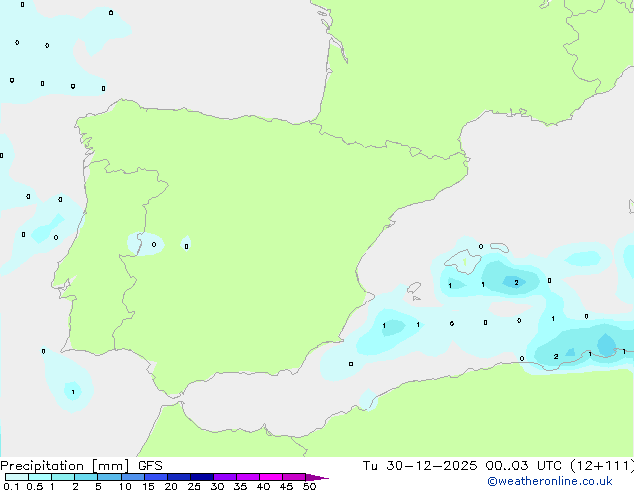Click the 0.1–0.5 mm palest cyan legend swatch
634x490 pixels.
point(17,477)
